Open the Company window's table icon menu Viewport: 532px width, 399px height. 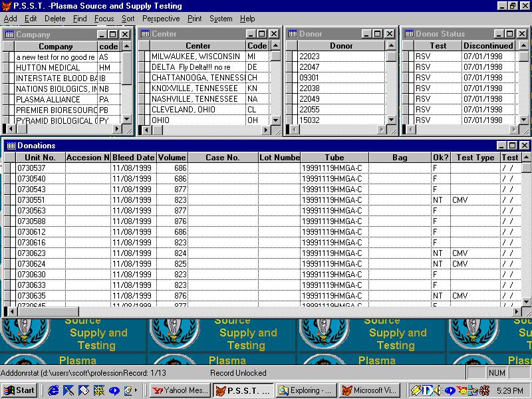point(9,34)
